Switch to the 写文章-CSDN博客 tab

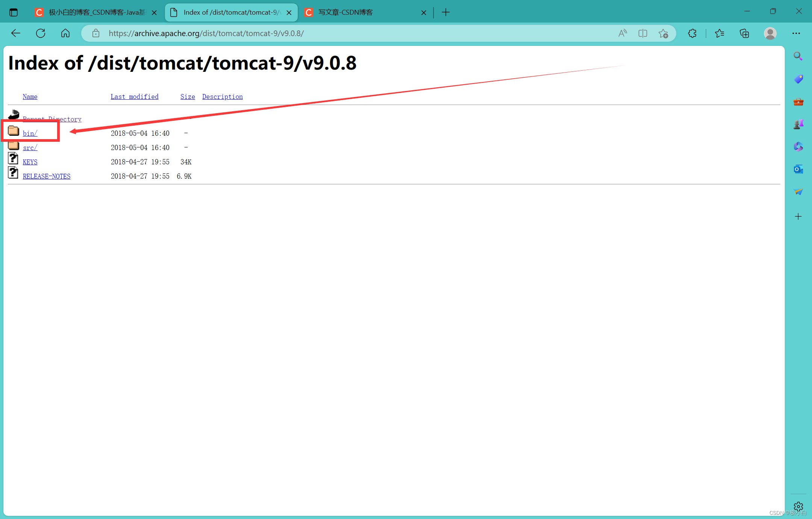365,12
